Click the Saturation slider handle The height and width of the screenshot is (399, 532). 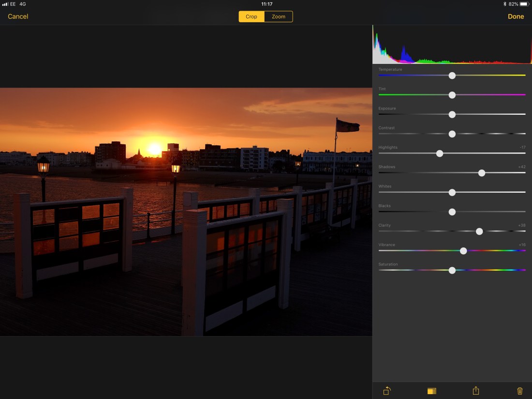coord(452,270)
